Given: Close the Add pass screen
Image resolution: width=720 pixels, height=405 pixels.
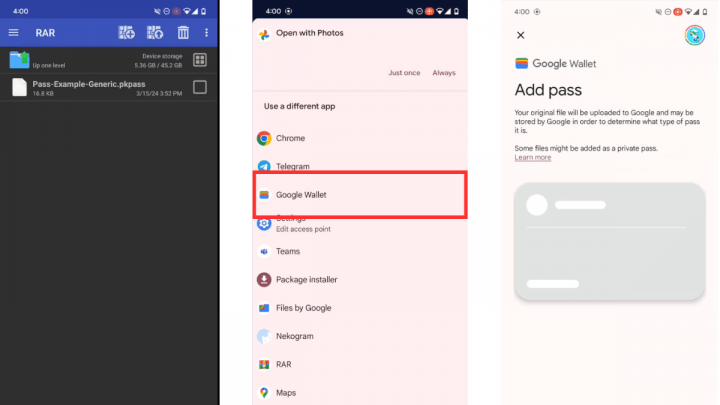Looking at the screenshot, I should [x=520, y=35].
